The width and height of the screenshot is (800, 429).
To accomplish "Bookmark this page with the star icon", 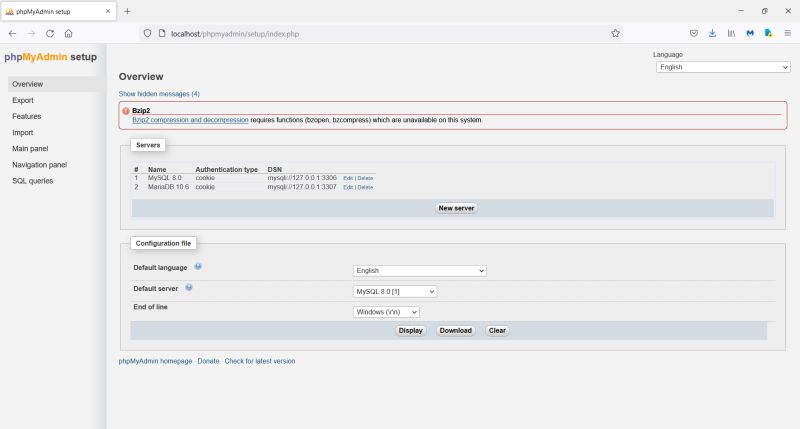I will pyautogui.click(x=615, y=34).
